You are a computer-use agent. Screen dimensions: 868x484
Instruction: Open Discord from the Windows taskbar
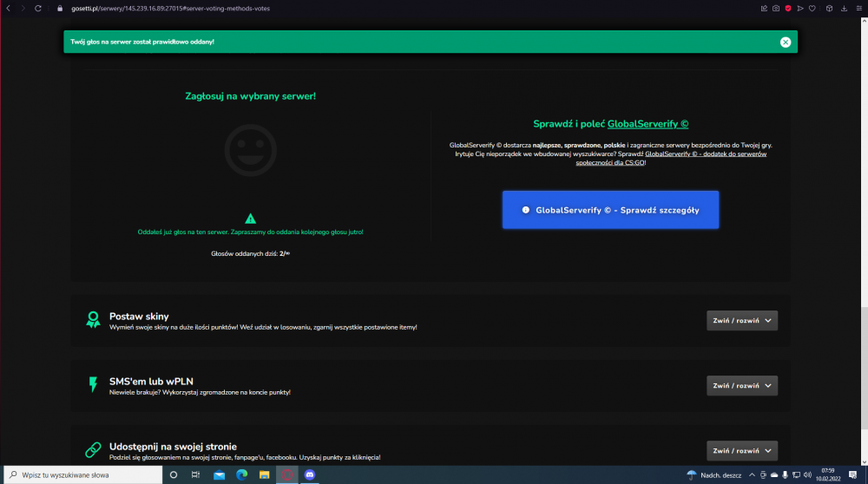click(x=310, y=474)
